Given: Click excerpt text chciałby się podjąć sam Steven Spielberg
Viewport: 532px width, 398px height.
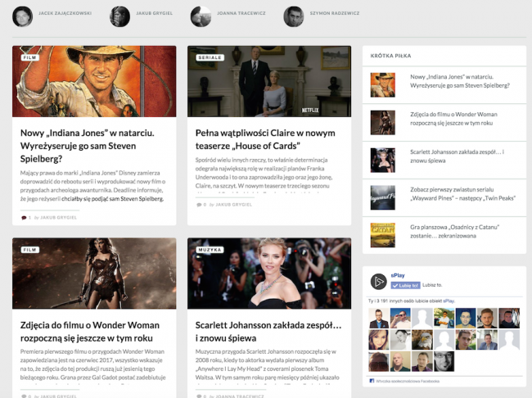Looking at the screenshot, I should 112,199.
